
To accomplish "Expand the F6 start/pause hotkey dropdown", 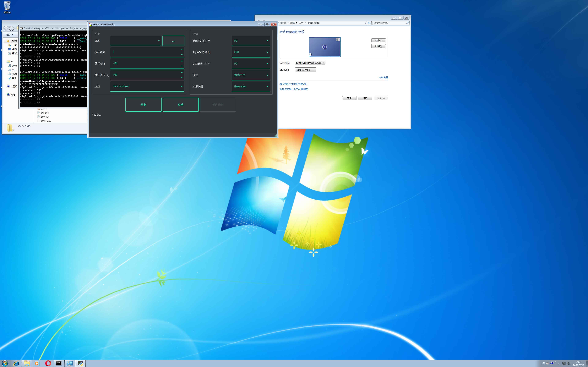I will pyautogui.click(x=251, y=41).
